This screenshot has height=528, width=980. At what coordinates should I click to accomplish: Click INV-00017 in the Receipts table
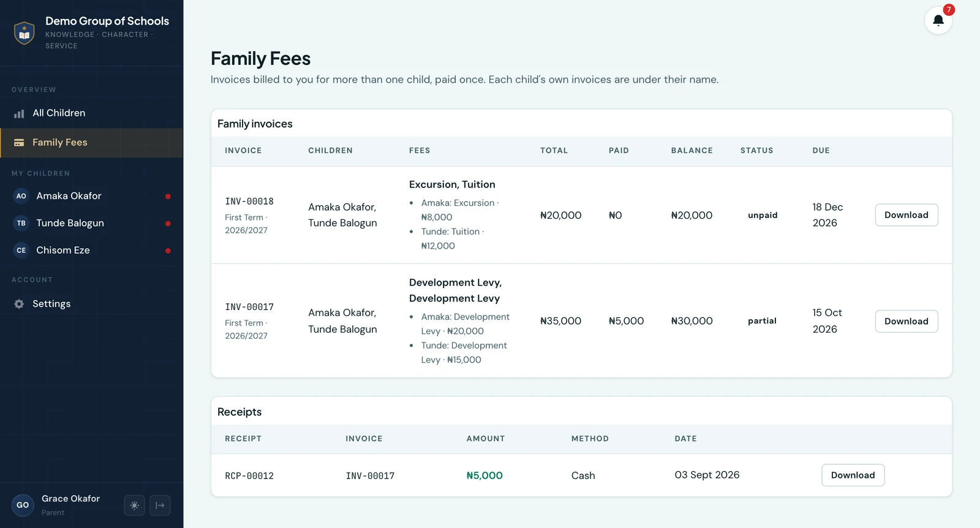coord(370,476)
